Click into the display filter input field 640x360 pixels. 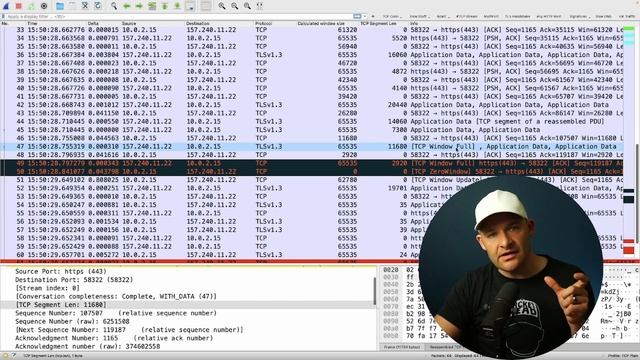(180, 16)
